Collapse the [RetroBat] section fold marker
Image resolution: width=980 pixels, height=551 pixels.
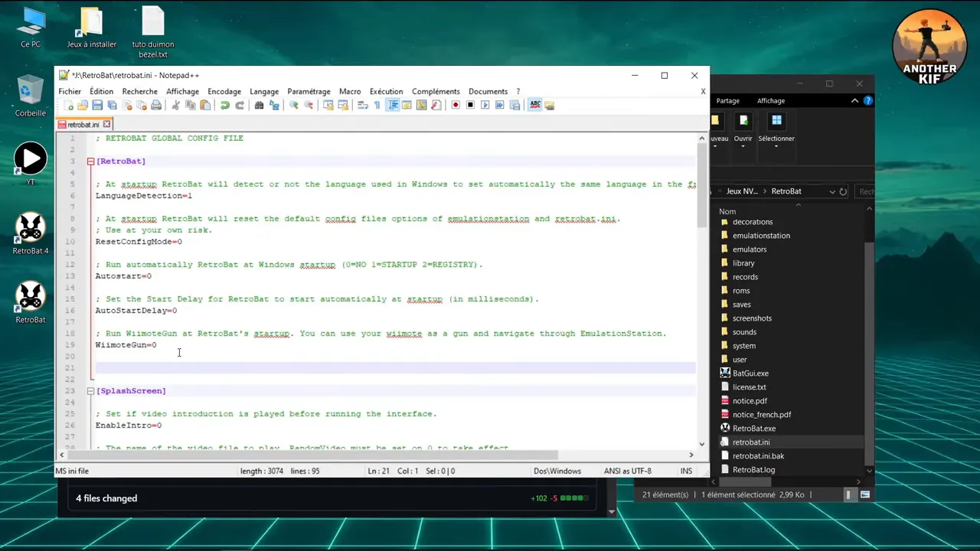[90, 161]
